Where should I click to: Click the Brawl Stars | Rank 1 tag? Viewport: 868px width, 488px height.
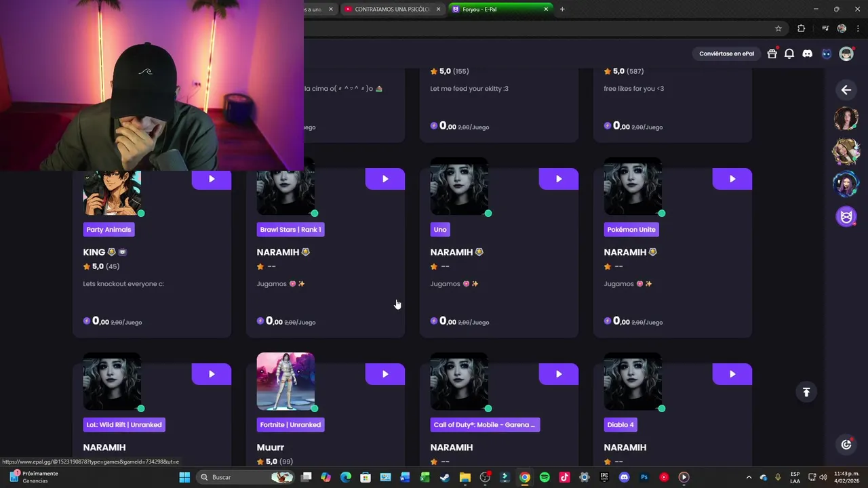point(290,229)
